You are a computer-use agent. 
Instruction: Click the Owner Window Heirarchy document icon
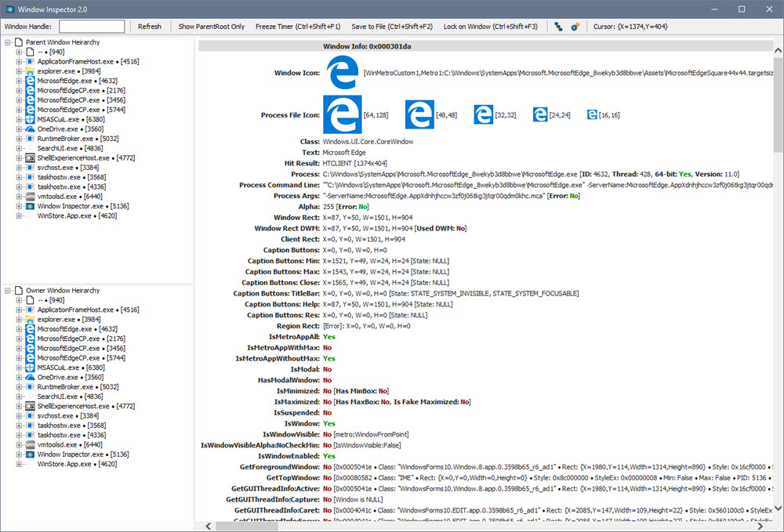tap(19, 291)
